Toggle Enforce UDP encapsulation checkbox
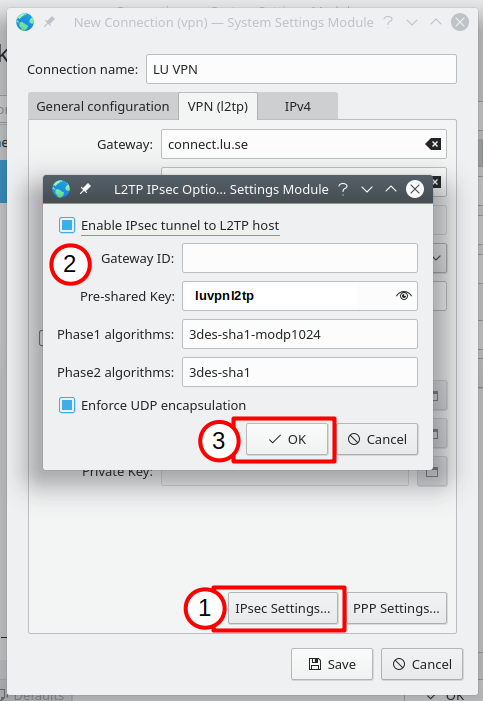 [67, 405]
